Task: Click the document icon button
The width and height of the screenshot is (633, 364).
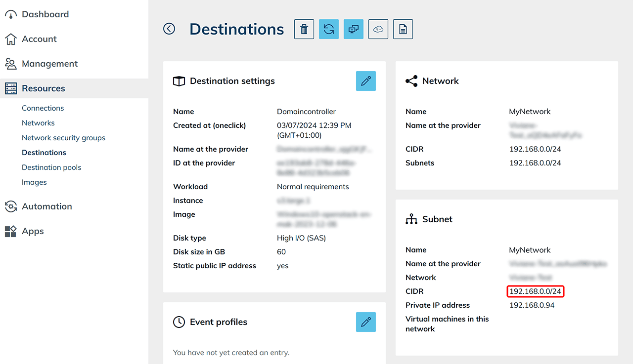Action: tap(403, 29)
